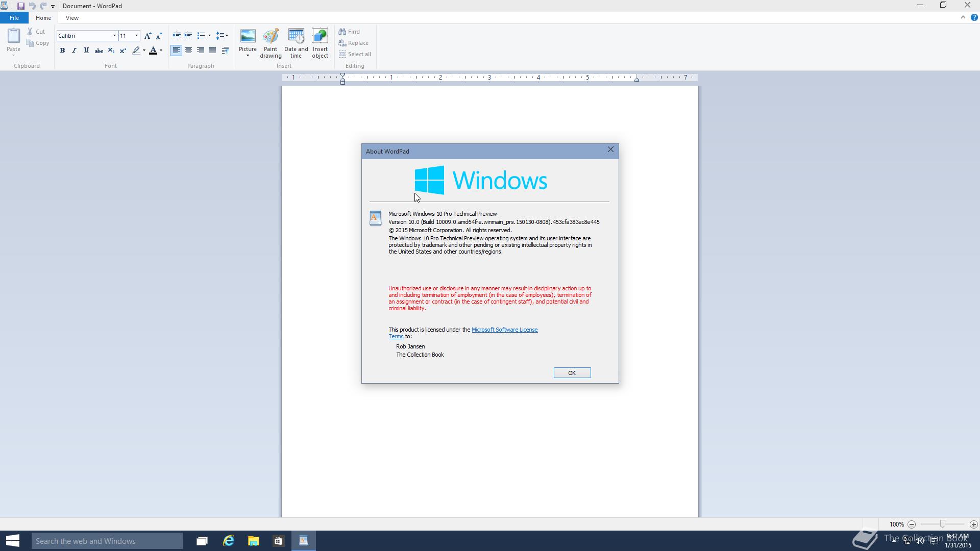
Task: Click the zoom out minus button
Action: click(x=912, y=524)
